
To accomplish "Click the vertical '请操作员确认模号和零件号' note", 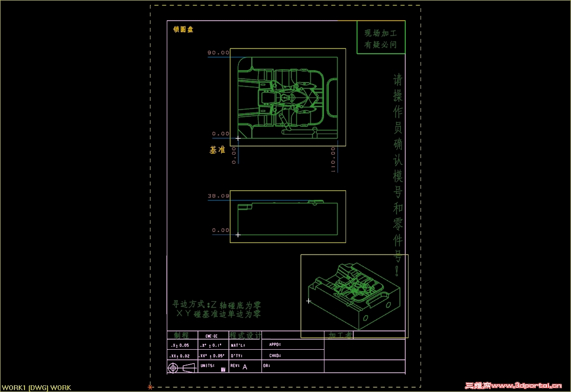I will click(x=397, y=175).
